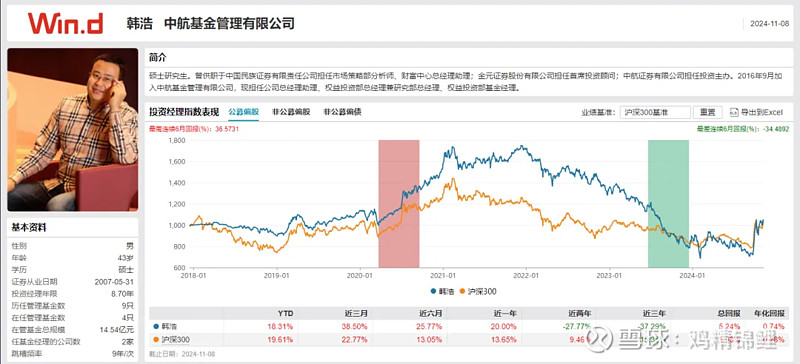Click the red highlighted best-return period band
Image resolution: width=800 pixels, height=364 pixels.
398,204
